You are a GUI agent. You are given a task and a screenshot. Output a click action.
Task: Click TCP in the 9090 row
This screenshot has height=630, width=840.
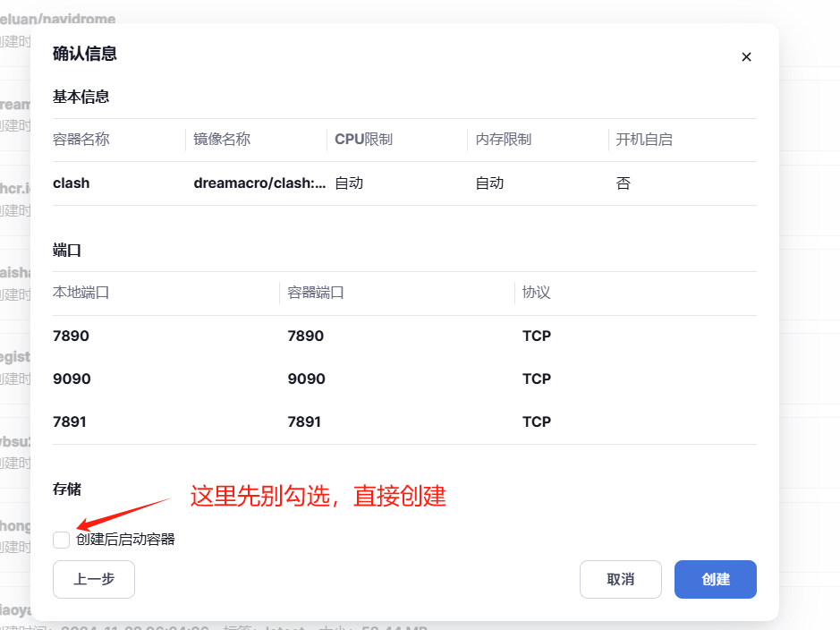537,379
